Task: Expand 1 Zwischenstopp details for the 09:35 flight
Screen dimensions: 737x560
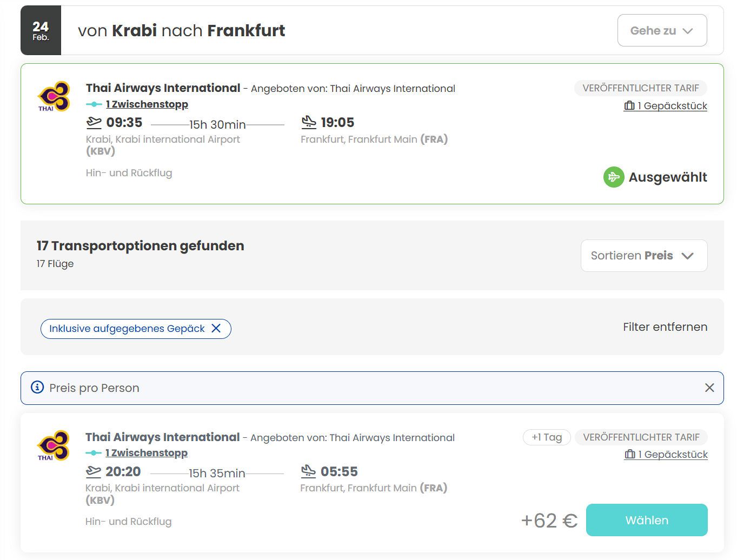Action: pos(147,104)
